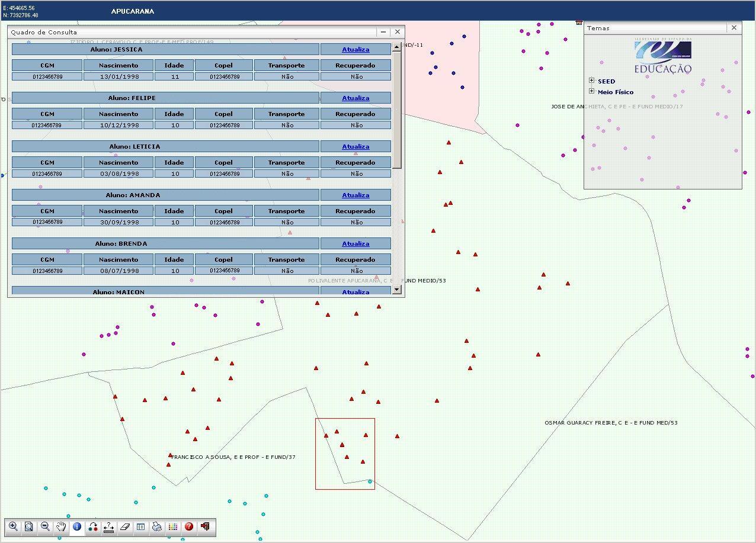This screenshot has height=543, width=756.
Task: Click Atualiza link for Aluno AMANDA
Action: pyautogui.click(x=355, y=195)
